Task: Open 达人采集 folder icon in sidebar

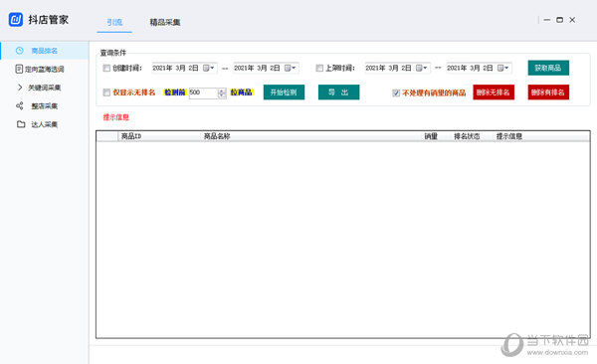Action: [21, 124]
